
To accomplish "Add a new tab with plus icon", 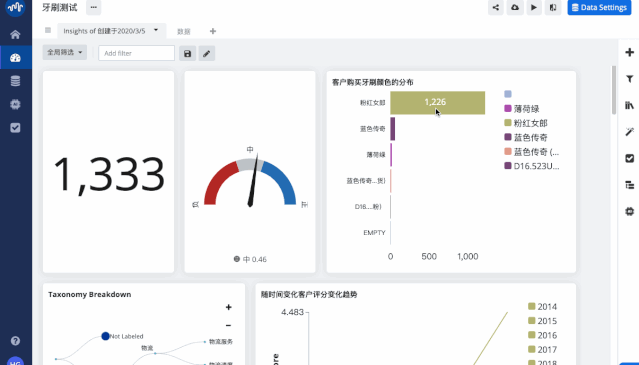I will pyautogui.click(x=213, y=31).
